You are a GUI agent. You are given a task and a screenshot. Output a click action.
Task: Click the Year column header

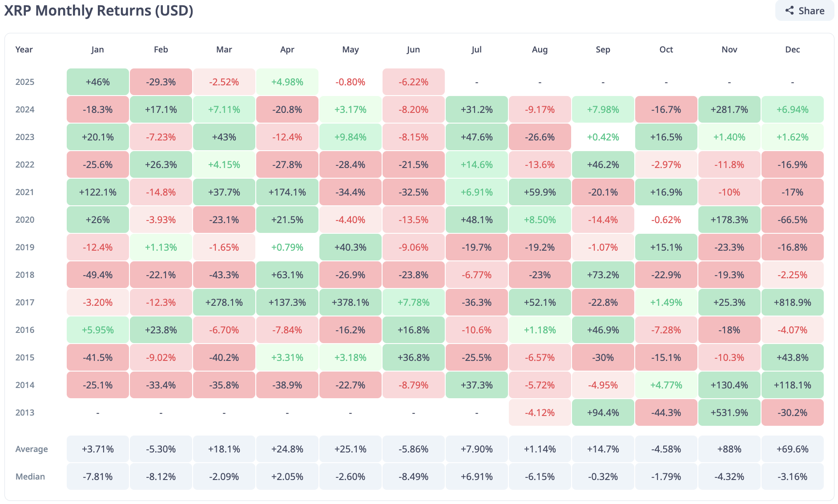coord(24,50)
